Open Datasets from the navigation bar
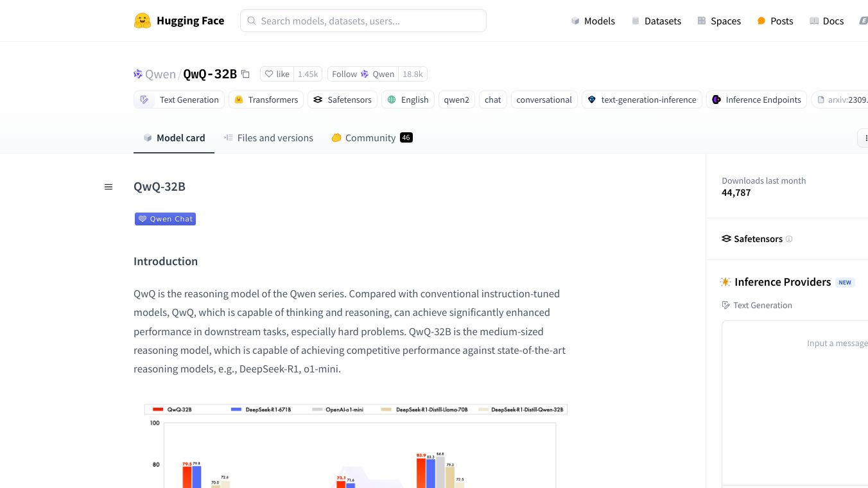Screen dimensions: 868x488 (655, 21)
